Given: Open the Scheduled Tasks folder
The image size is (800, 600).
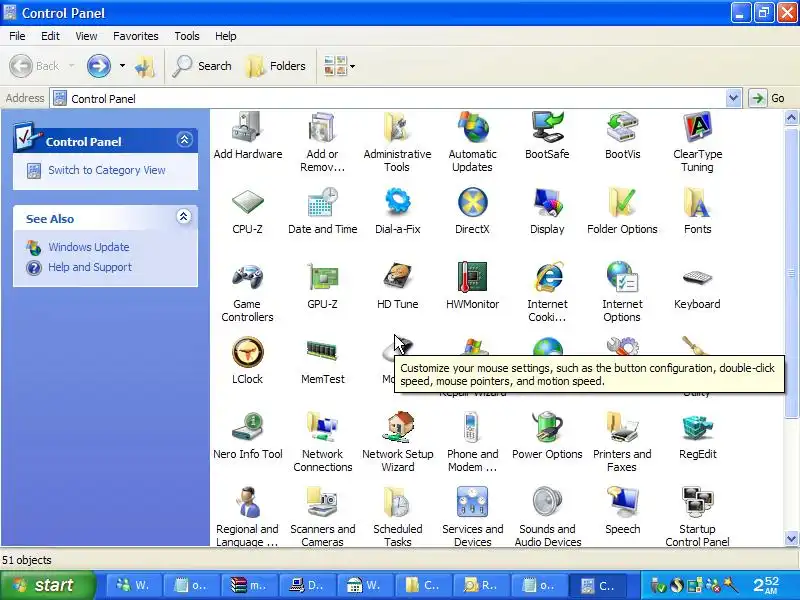Looking at the screenshot, I should [397, 516].
